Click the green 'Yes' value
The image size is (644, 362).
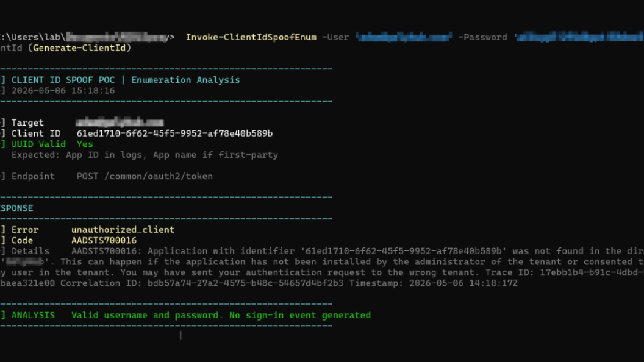[85, 144]
